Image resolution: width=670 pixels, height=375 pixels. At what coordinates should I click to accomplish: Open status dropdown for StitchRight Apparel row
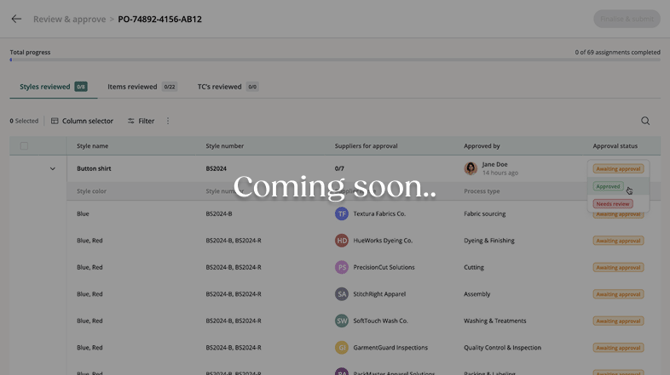(618, 294)
